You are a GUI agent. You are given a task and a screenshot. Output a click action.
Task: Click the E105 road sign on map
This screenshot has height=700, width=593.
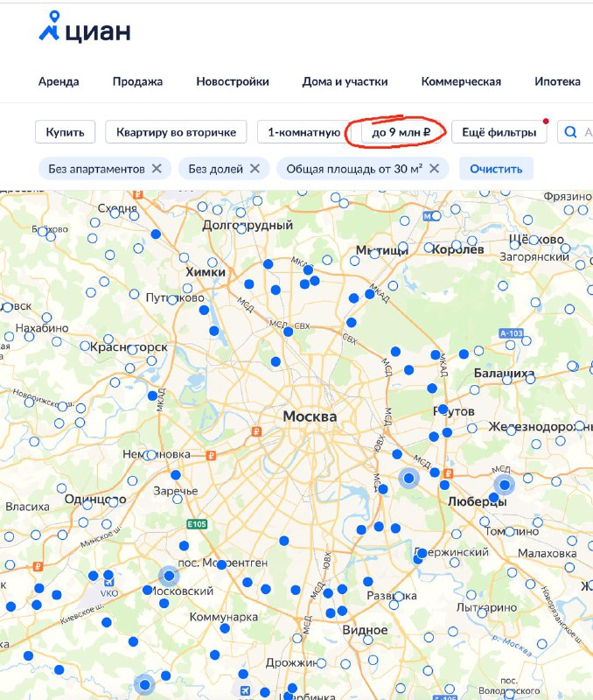197,523
